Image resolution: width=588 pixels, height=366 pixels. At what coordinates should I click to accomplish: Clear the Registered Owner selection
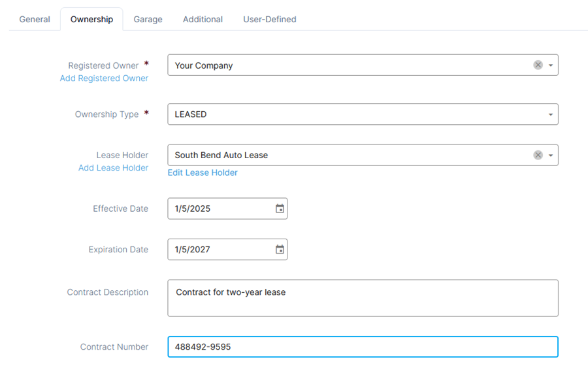538,65
